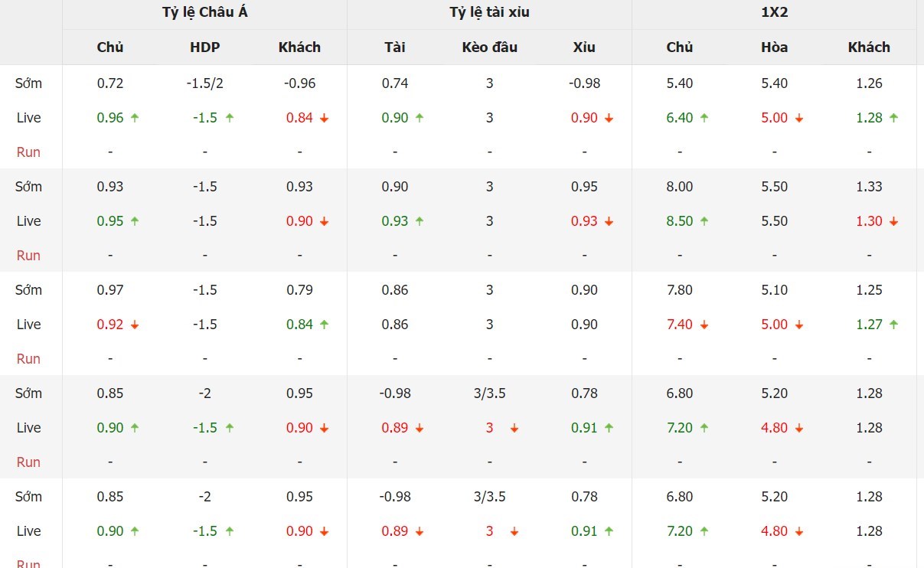Click the red down arrow beside 1.30
Viewport: 924px width, 568px height.
tap(893, 222)
